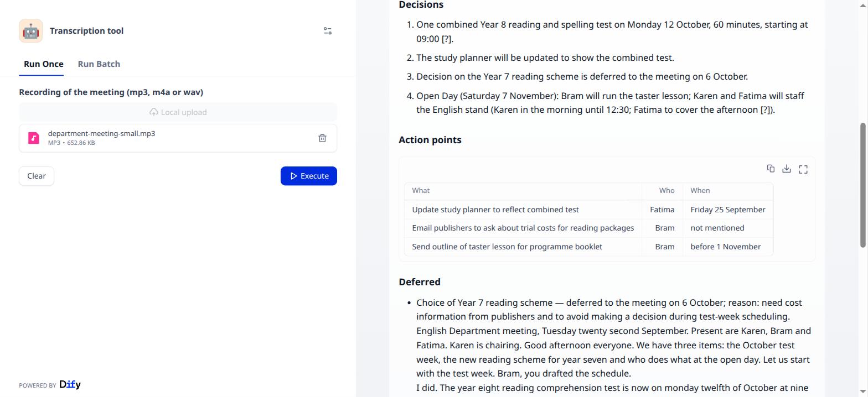
Task: Open the Dify logo link
Action: tap(70, 384)
